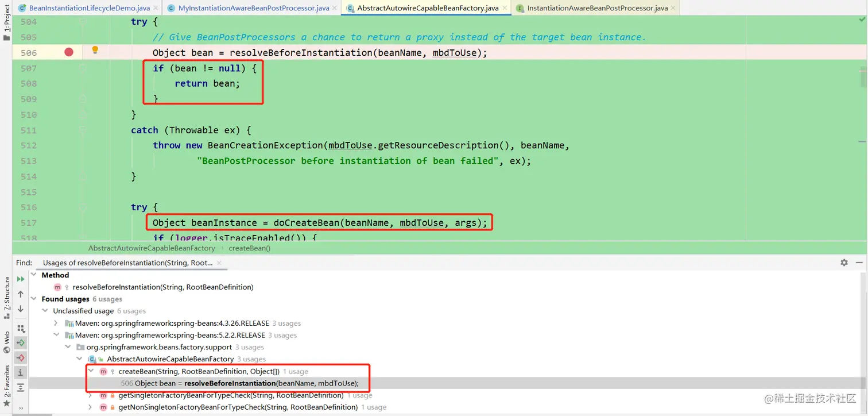Click fold marker on line 504 try
The height and width of the screenshot is (416, 868).
click(x=83, y=21)
